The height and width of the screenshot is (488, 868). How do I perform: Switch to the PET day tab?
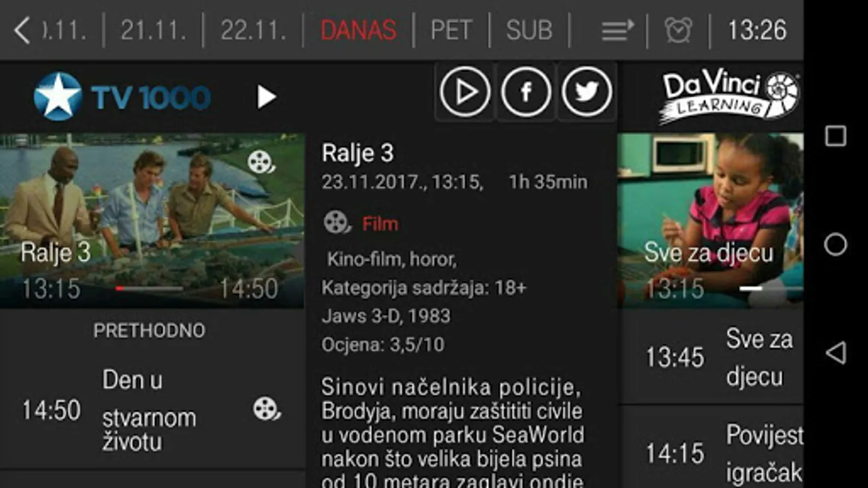451,30
